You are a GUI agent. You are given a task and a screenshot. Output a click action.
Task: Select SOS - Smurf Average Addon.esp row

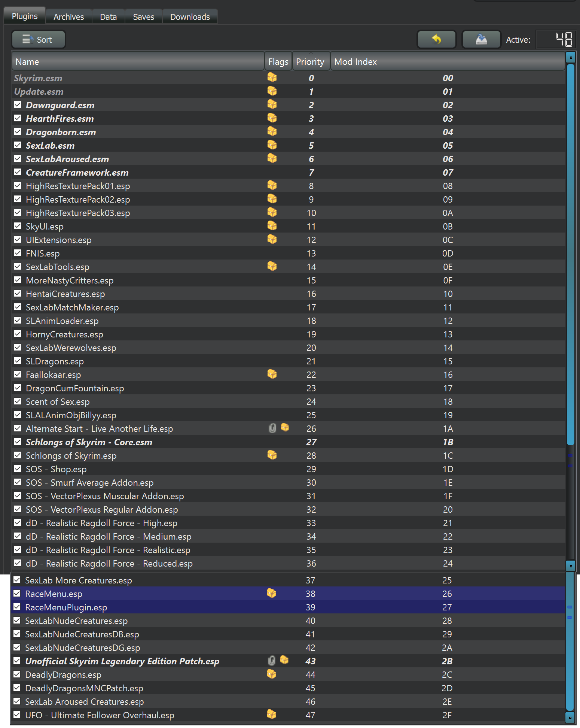click(x=288, y=483)
